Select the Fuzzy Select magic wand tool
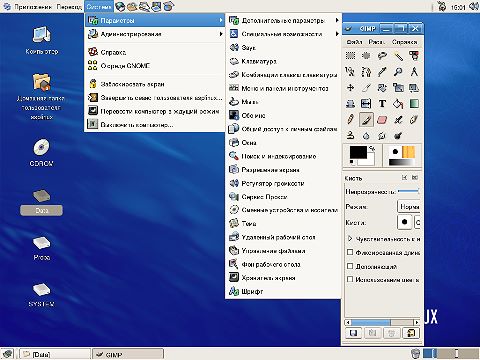This screenshot has width=480, height=360. 398,56
